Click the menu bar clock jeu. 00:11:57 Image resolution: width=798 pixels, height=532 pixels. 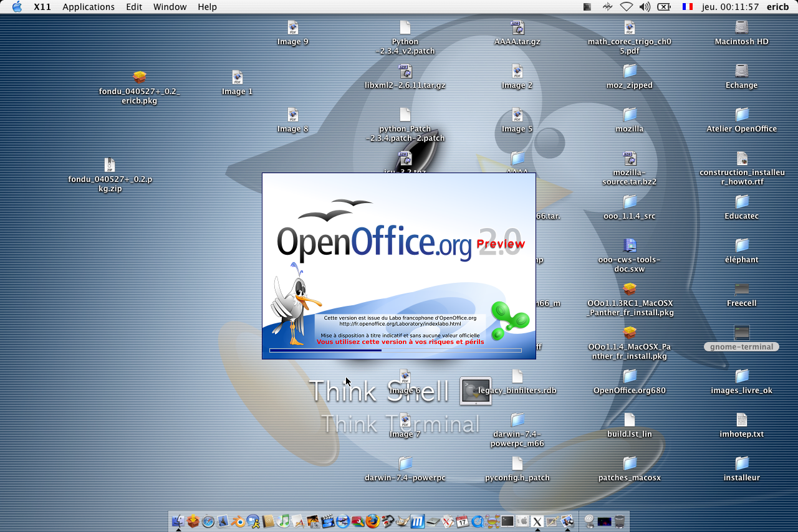730,7
